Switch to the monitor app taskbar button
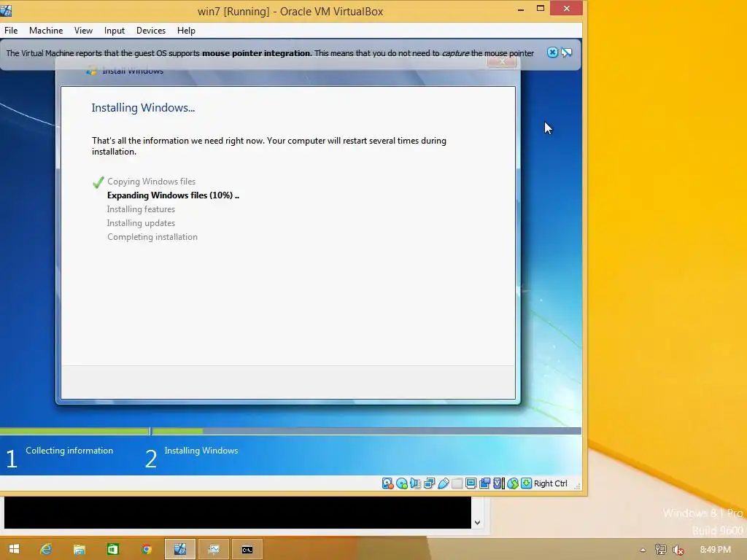Screen dimensions: 747x560 click(214, 549)
